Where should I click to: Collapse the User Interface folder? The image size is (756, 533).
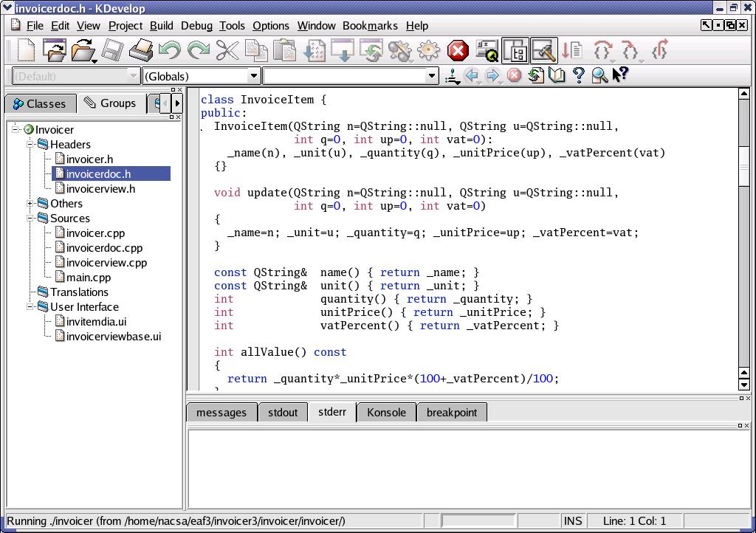click(x=30, y=306)
